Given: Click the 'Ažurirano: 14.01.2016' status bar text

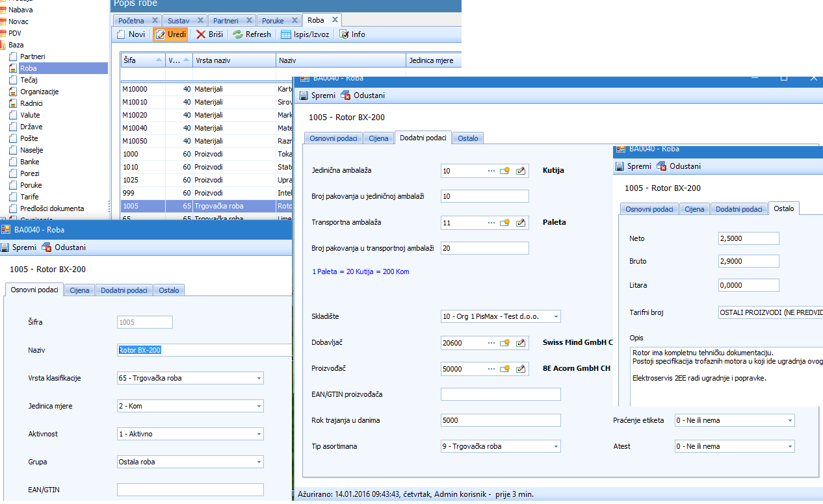Looking at the screenshot, I should click(416, 494).
